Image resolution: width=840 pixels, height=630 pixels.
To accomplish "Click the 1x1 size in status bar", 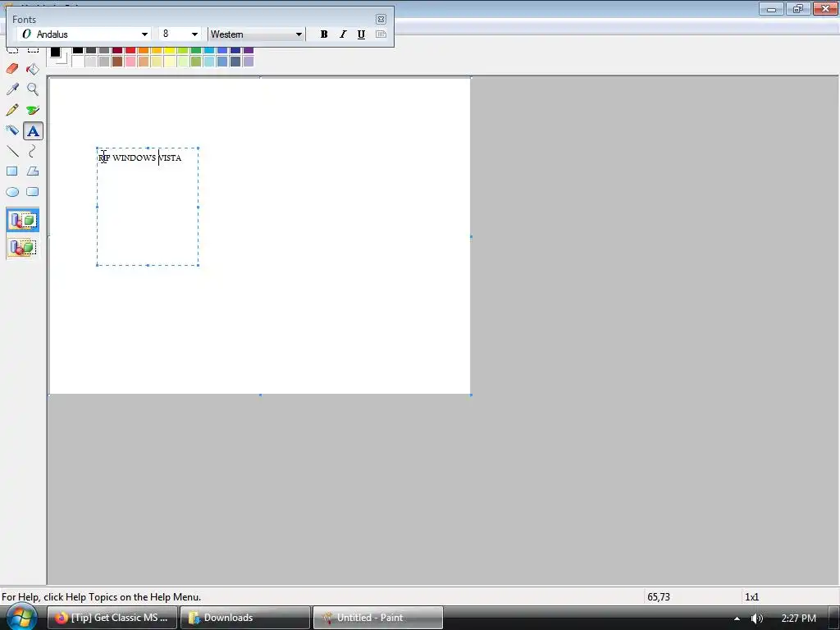I will (751, 597).
